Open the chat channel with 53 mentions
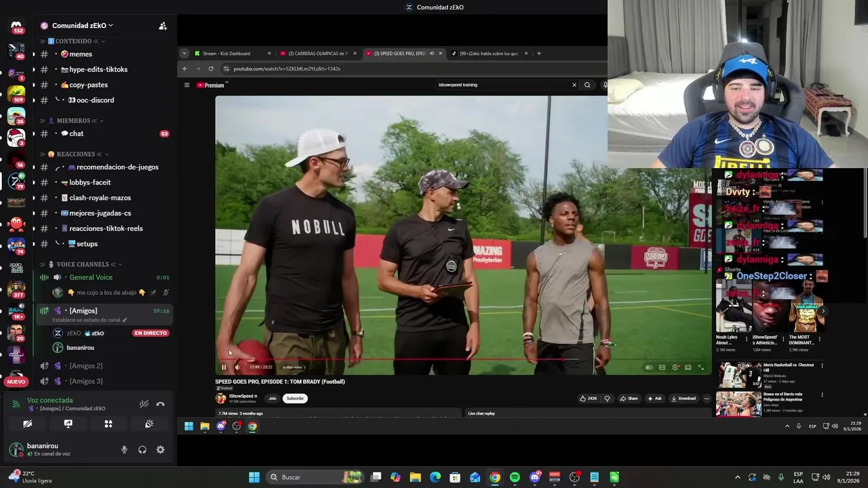868x488 pixels. [x=105, y=134]
